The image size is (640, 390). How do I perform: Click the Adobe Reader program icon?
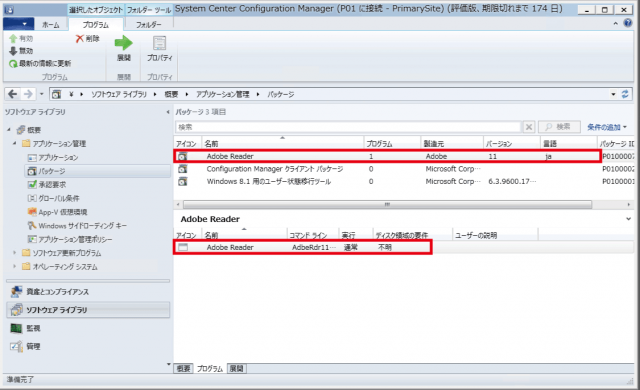(x=183, y=247)
